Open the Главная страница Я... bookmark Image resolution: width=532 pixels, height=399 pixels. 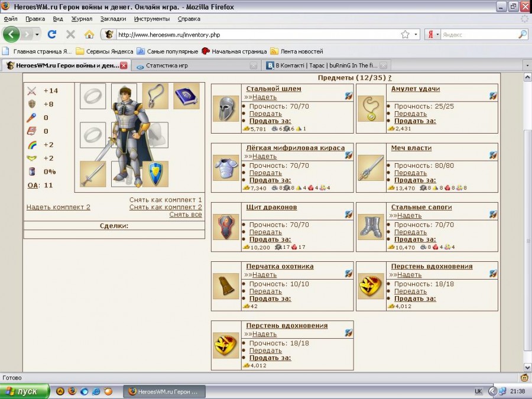pos(37,51)
